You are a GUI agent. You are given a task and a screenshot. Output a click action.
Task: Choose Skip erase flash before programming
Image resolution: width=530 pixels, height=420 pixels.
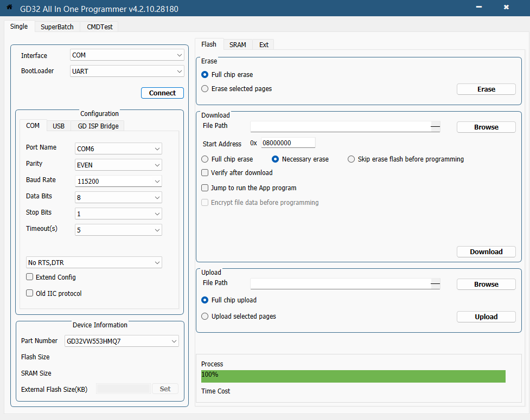(x=352, y=159)
